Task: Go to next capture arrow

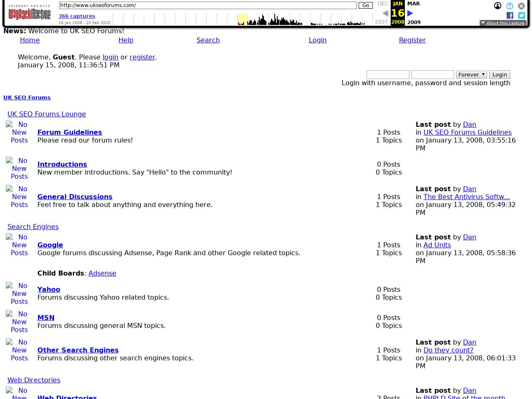Action: click(410, 13)
